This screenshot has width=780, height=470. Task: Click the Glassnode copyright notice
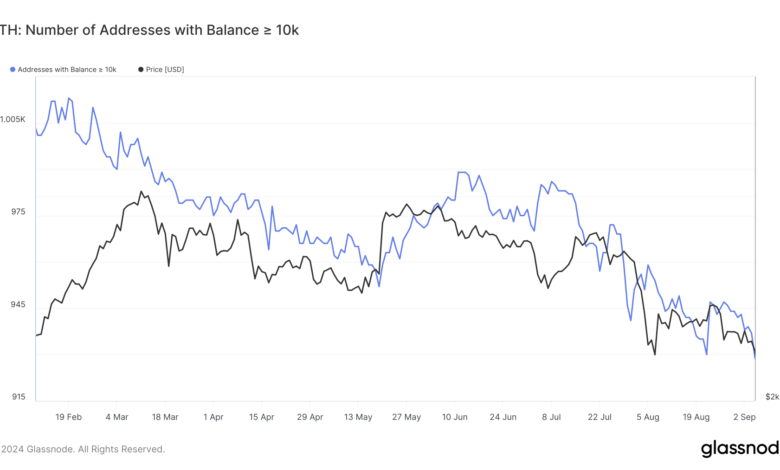(83, 449)
